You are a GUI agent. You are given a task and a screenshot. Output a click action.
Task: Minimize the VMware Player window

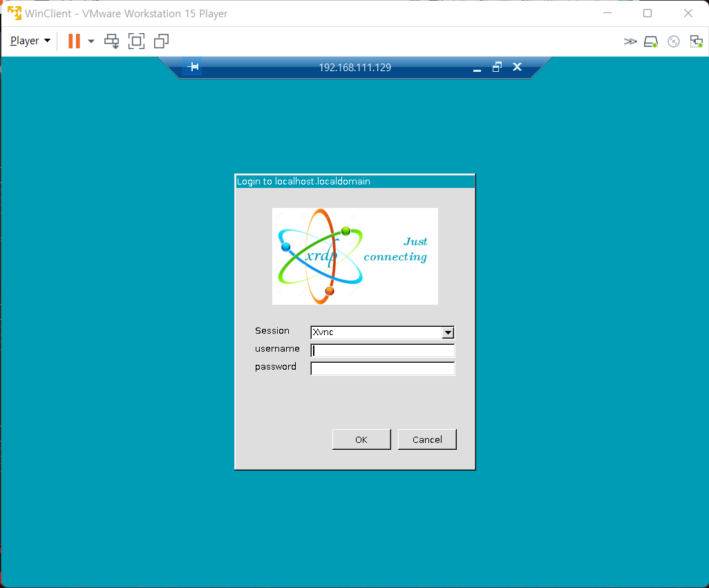point(607,13)
